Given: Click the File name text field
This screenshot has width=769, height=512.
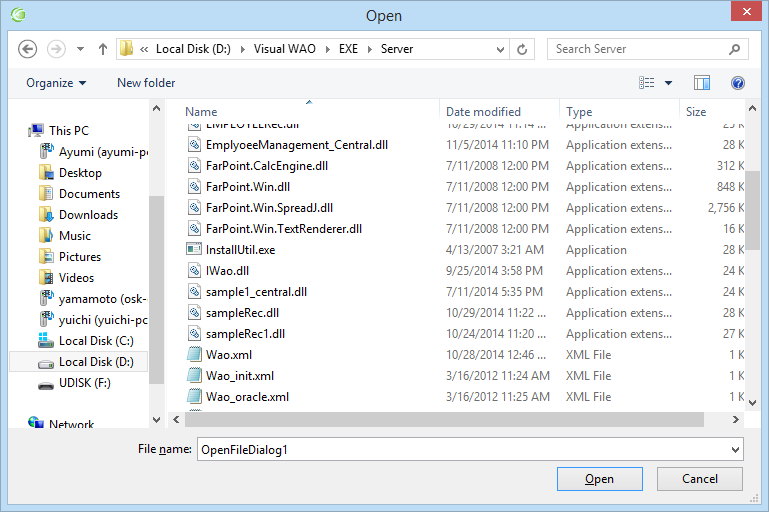Looking at the screenshot, I should pyautogui.click(x=460, y=450).
